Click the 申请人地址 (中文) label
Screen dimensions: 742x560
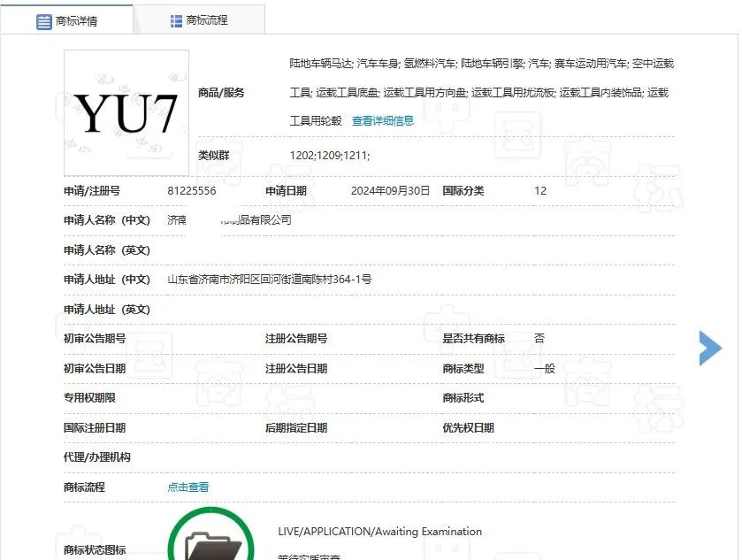point(107,280)
